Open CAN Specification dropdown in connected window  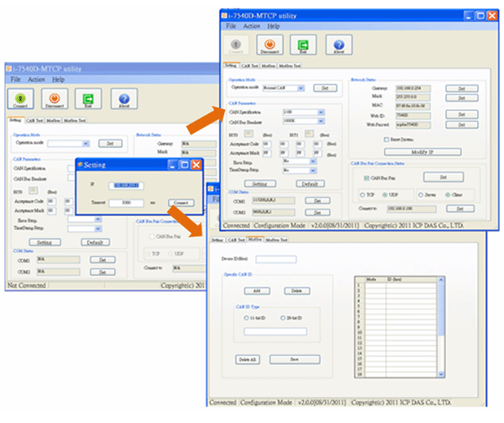tap(321, 112)
